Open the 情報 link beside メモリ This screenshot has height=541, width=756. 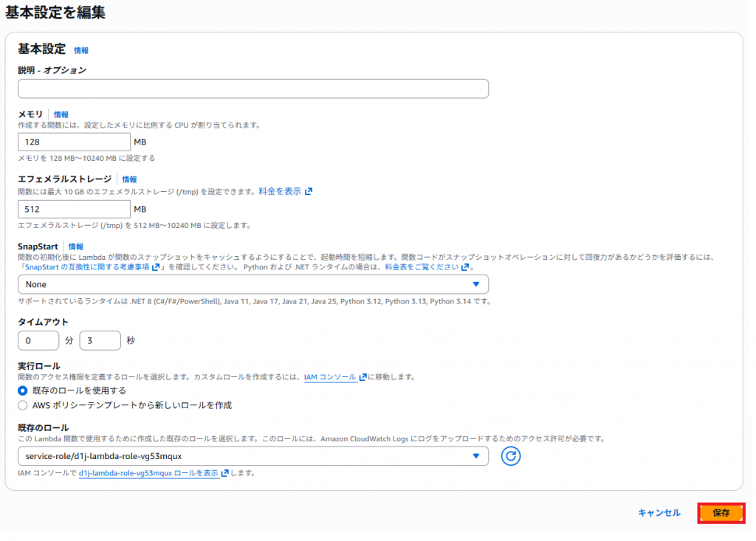tap(61, 115)
